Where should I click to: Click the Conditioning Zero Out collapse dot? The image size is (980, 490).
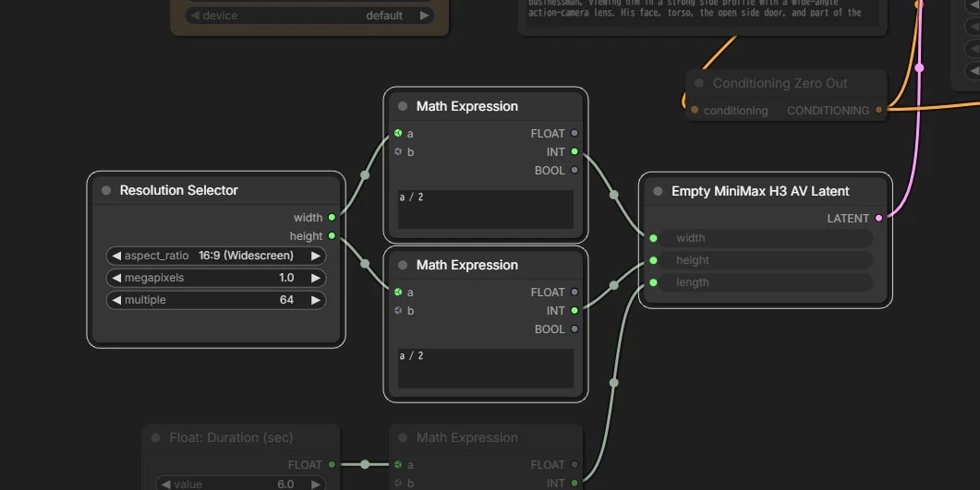pos(699,83)
